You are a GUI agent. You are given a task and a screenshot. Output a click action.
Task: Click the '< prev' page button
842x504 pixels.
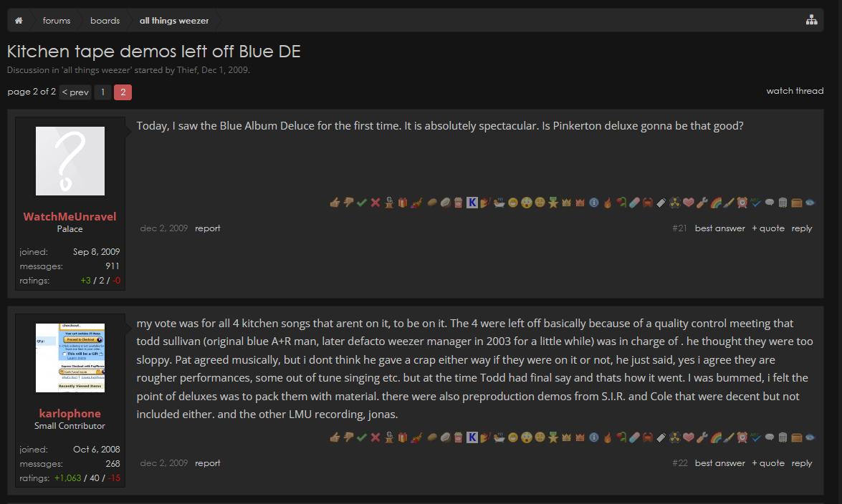[75, 92]
